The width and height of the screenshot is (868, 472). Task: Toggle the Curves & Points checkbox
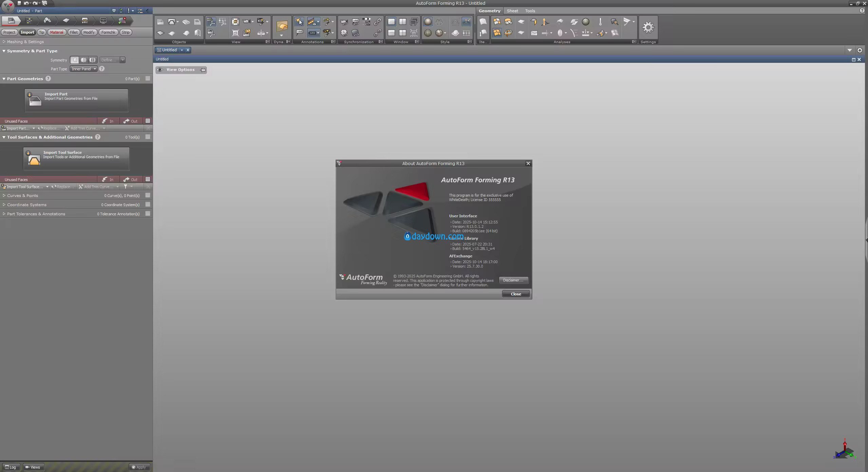[148, 195]
